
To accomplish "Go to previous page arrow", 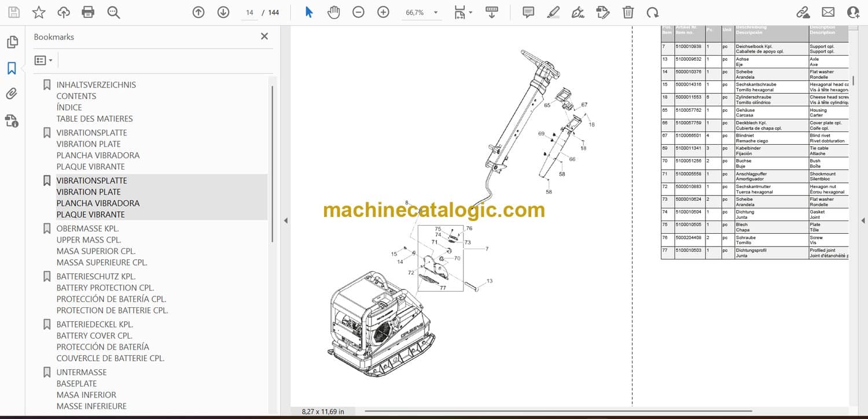I will (x=198, y=12).
